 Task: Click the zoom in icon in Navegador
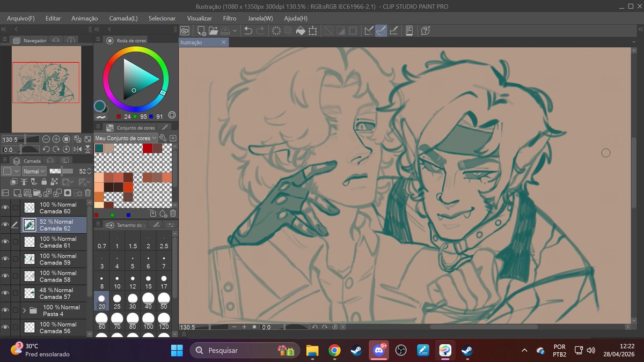[x=56, y=139]
